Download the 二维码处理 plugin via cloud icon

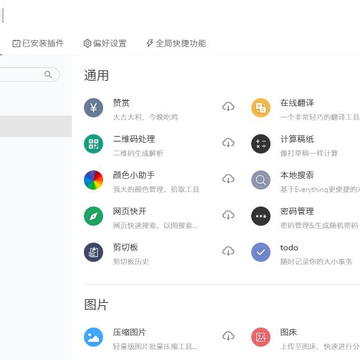(x=228, y=143)
